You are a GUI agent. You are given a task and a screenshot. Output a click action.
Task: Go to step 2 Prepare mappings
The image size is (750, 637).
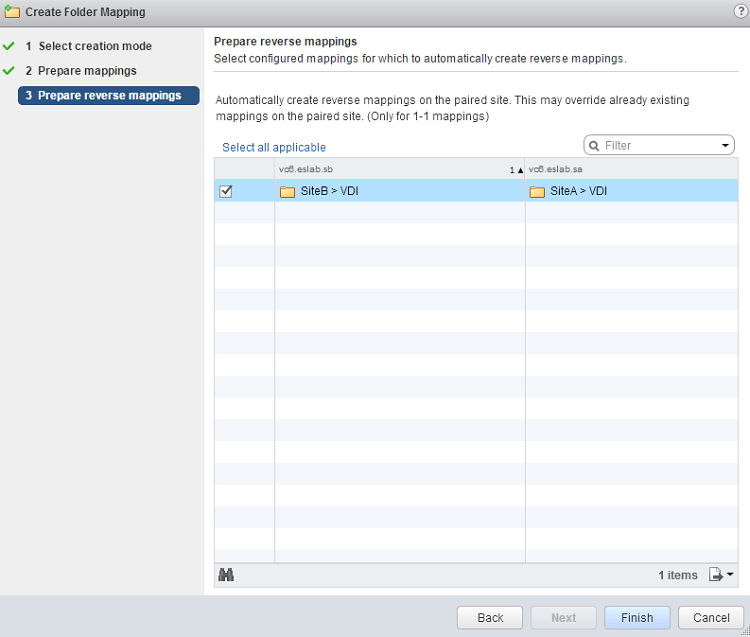click(x=87, y=71)
